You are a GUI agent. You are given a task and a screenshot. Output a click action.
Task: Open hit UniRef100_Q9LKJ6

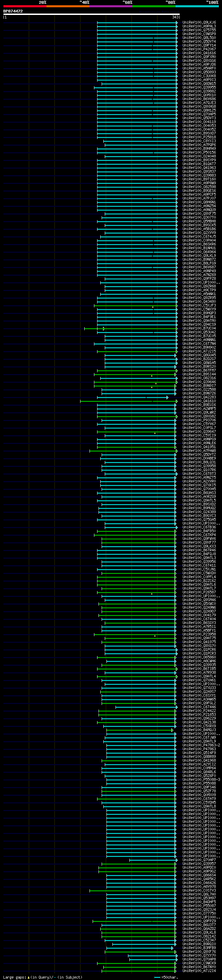199,23
